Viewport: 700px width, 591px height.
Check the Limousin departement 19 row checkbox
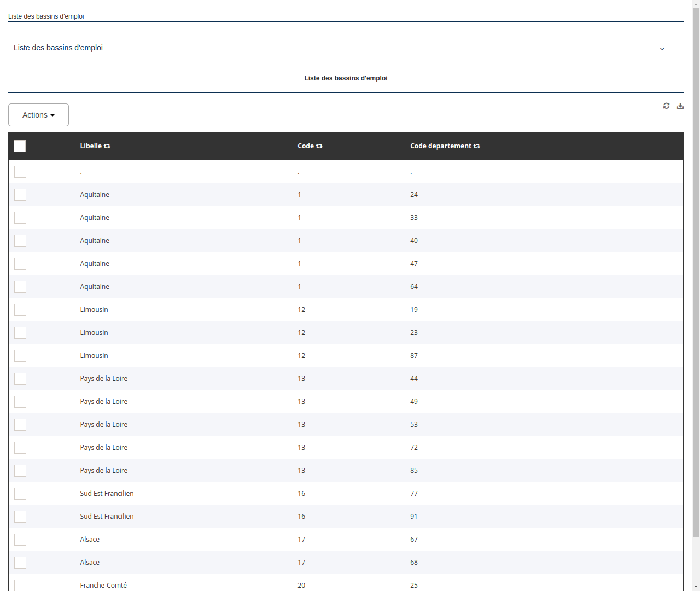[20, 310]
